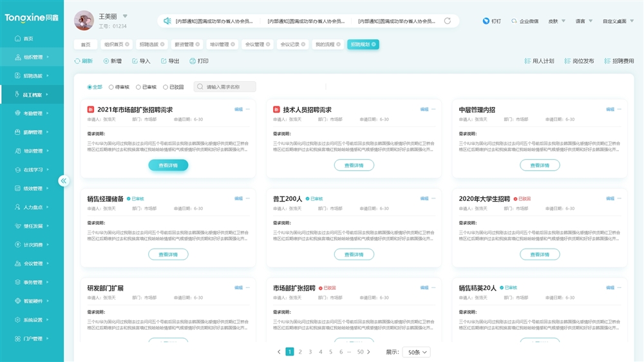Open the 50条 page size dropdown
Screen dimensions: 644x362
tap(416, 352)
